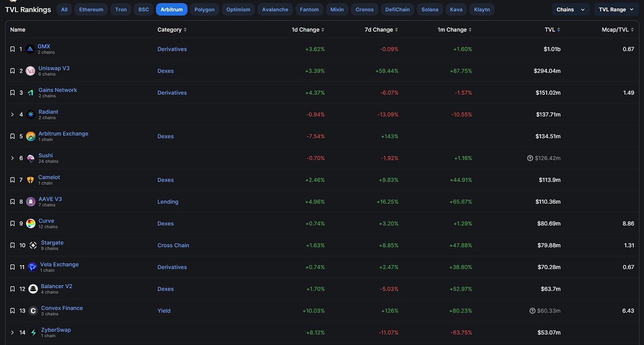Click the GMX protocol logo icon
Viewport: 644px width, 345px height.
30,49
